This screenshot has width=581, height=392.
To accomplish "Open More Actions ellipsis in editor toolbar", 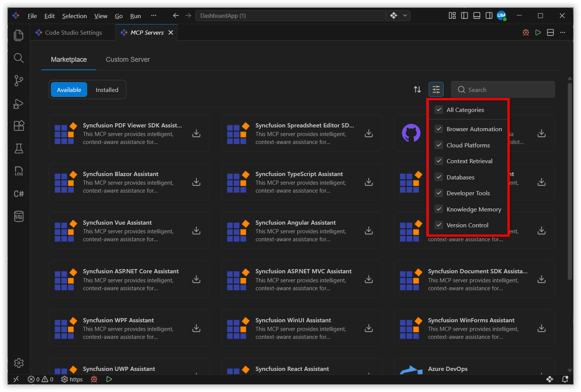I will click(x=563, y=32).
